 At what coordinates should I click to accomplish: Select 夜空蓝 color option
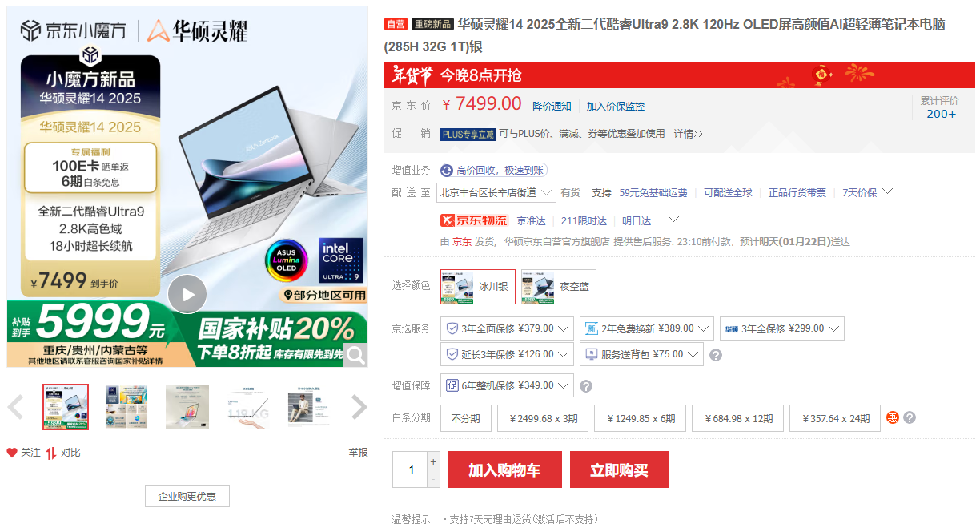coord(559,287)
